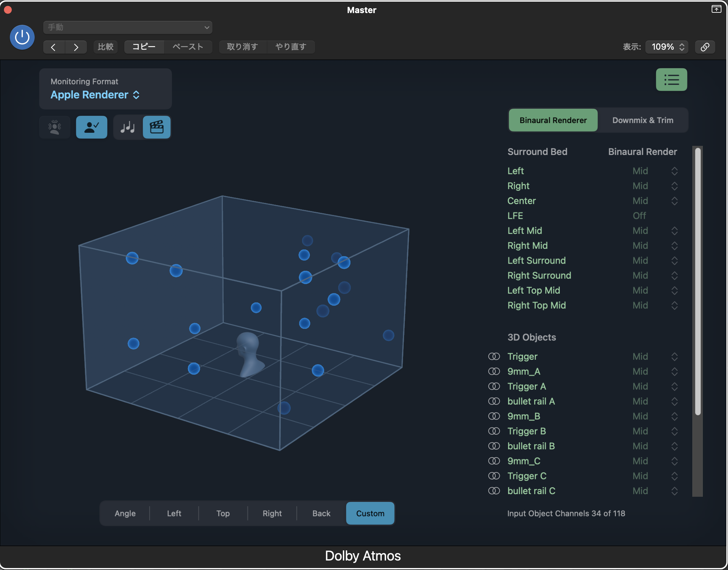Image resolution: width=728 pixels, height=570 pixels.
Task: Select the Custom view
Action: tap(370, 513)
